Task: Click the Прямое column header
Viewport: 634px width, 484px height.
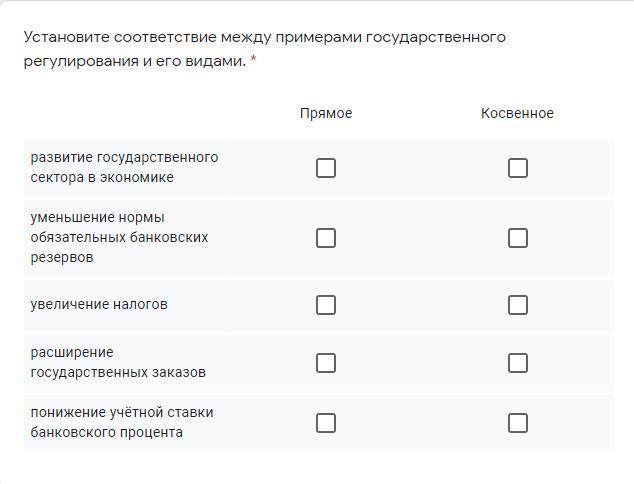Action: pos(326,114)
